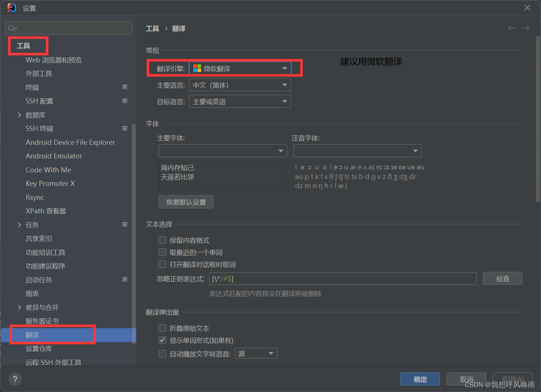Enable 自动播放文字转语音 checkbox

tap(162, 353)
